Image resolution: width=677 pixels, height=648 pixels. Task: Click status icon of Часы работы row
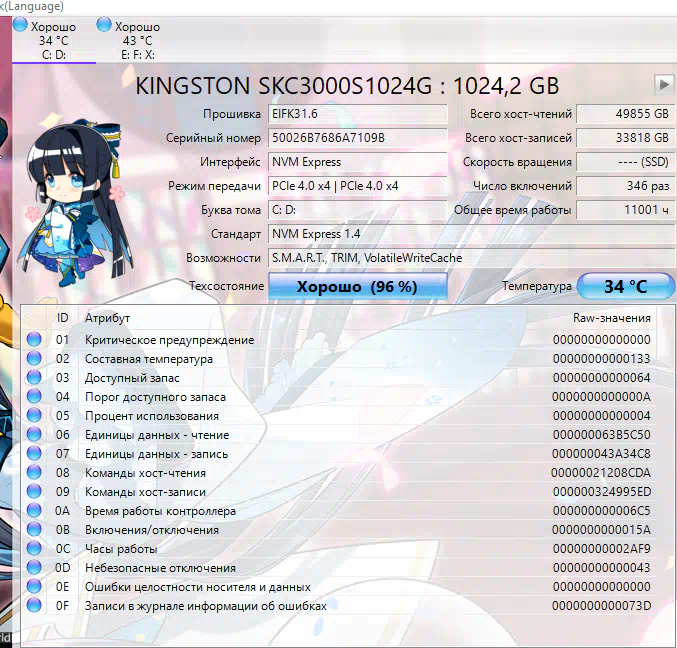point(34,548)
